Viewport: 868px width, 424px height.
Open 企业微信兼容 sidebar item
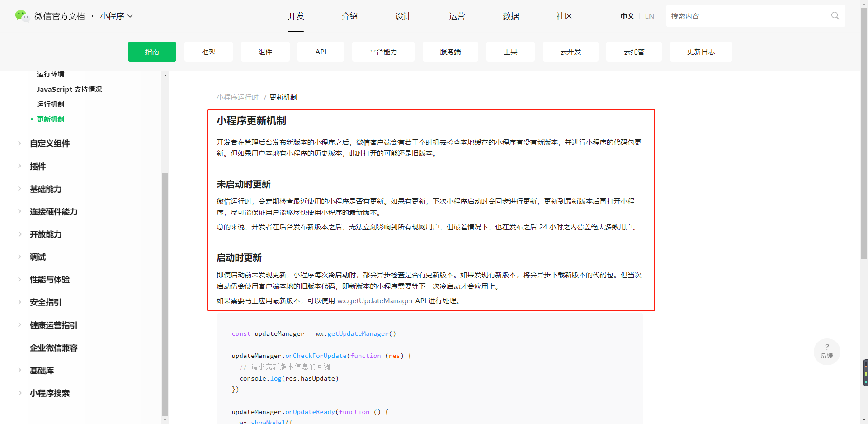[x=53, y=348]
